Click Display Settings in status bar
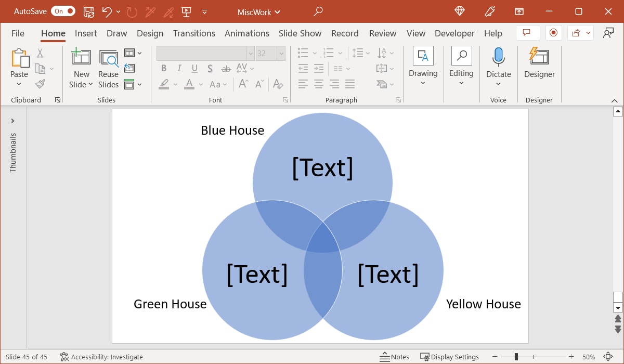The width and height of the screenshot is (624, 364). (450, 357)
